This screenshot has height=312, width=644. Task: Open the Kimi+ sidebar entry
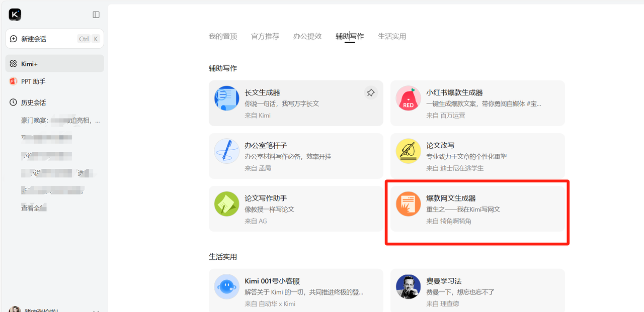[x=55, y=64]
